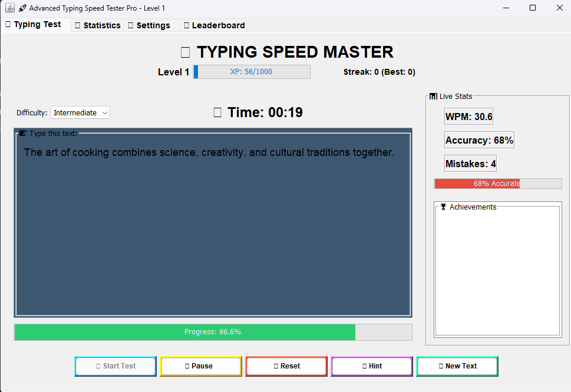Click the icon beside TYPING SPEED MASTER heading
The width and height of the screenshot is (571, 392).
[x=184, y=52]
